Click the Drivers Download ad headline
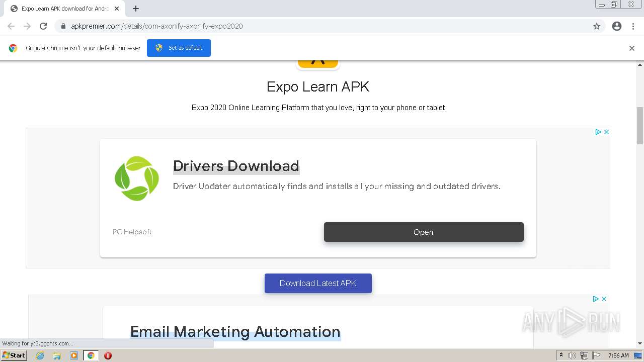 pyautogui.click(x=236, y=166)
